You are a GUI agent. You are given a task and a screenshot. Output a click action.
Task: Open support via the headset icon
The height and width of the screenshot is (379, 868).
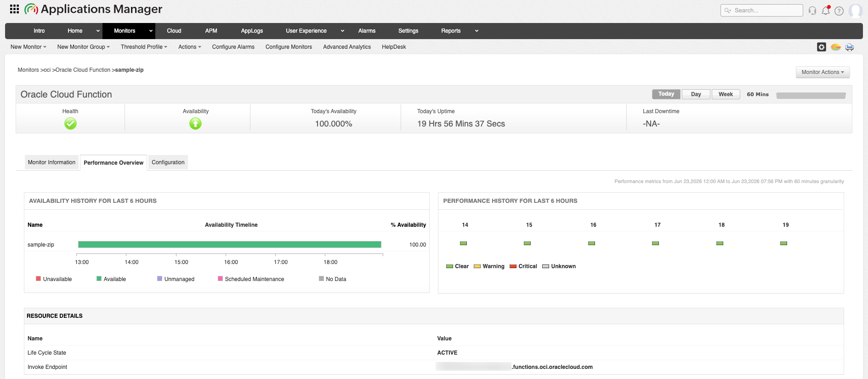tap(812, 11)
